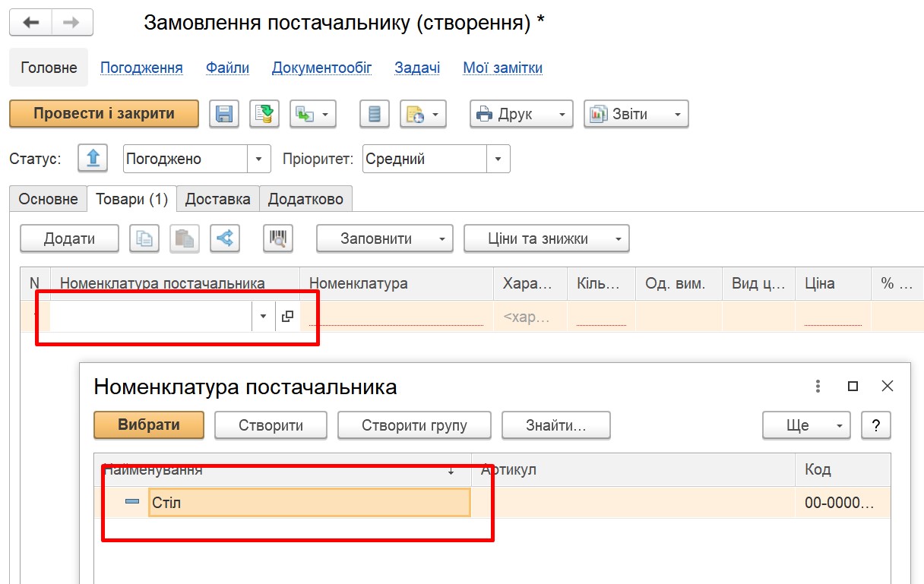
Task: Click the supplier nomenclature input cell
Action: pos(151,316)
